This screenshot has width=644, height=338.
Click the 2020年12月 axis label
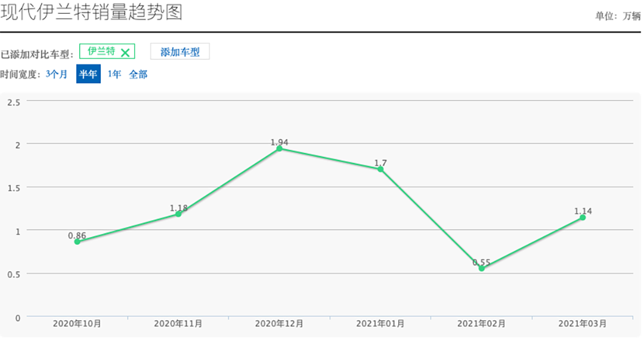(x=279, y=324)
